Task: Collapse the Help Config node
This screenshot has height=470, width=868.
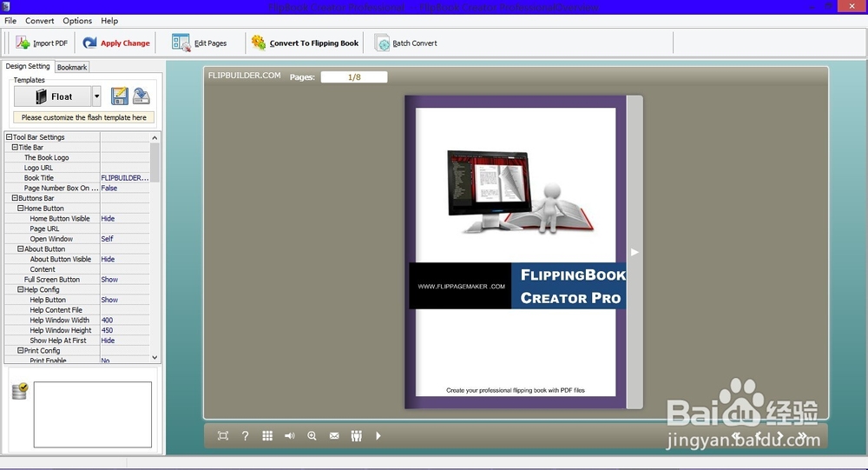Action: coord(21,289)
